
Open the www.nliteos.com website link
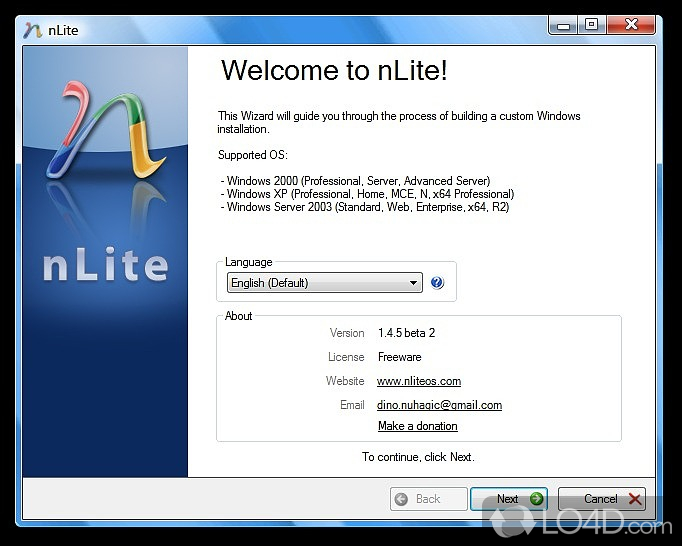coord(419,381)
